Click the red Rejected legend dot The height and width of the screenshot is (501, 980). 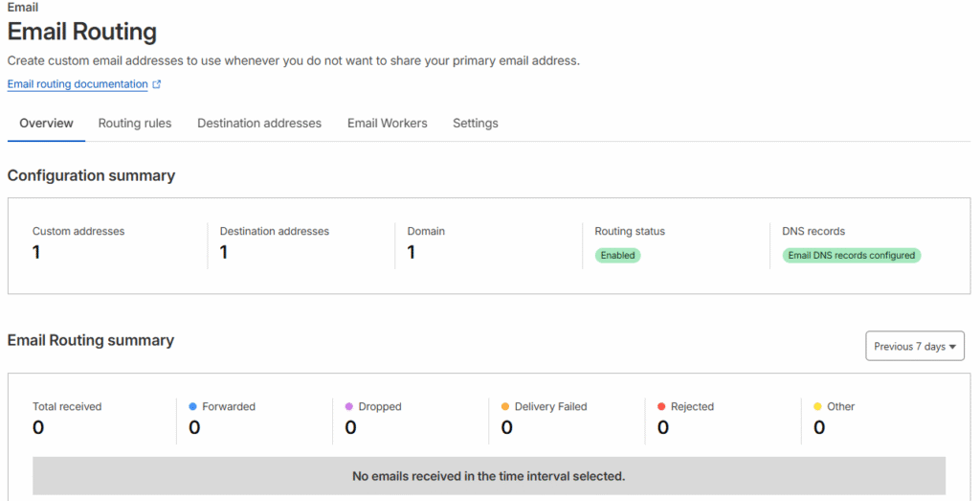[661, 406]
